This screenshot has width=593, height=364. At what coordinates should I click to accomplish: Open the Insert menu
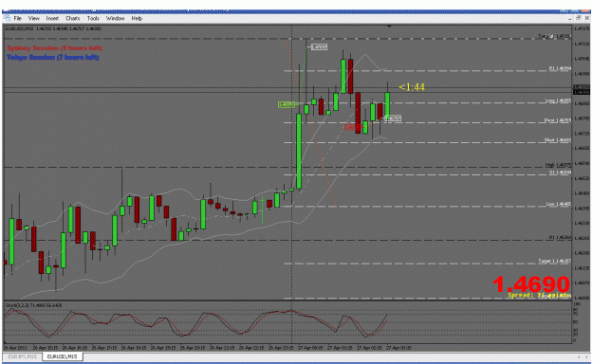52,18
